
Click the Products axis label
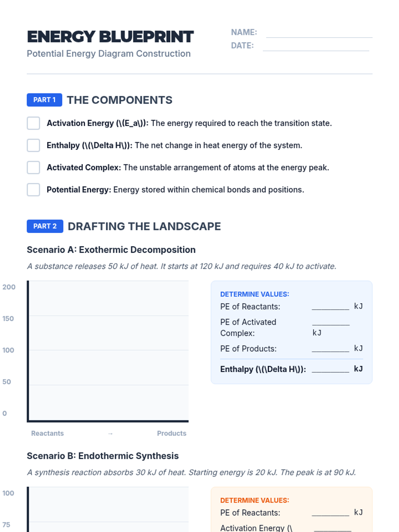[172, 433]
